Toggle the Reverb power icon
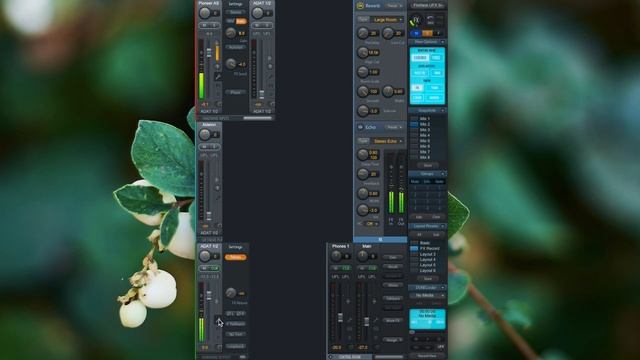 point(360,6)
